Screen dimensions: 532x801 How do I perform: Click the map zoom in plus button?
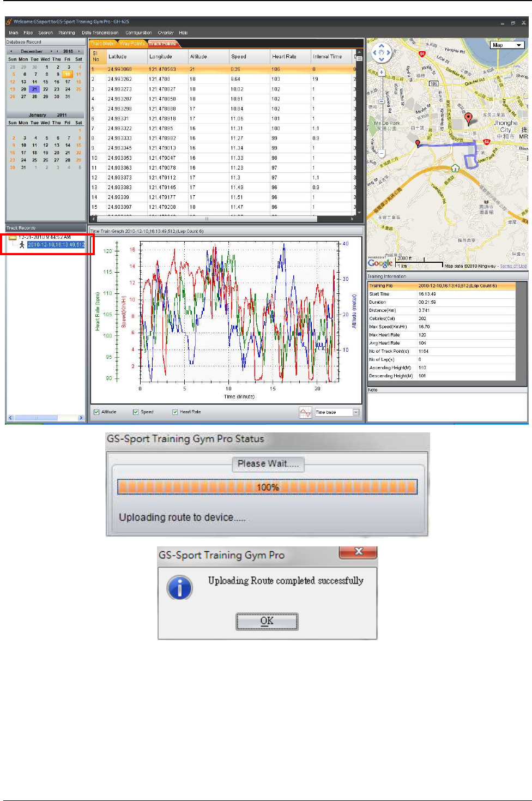(x=382, y=72)
